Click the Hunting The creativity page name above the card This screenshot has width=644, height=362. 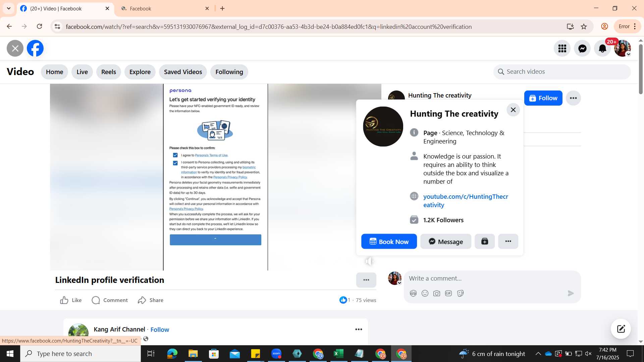click(x=440, y=95)
